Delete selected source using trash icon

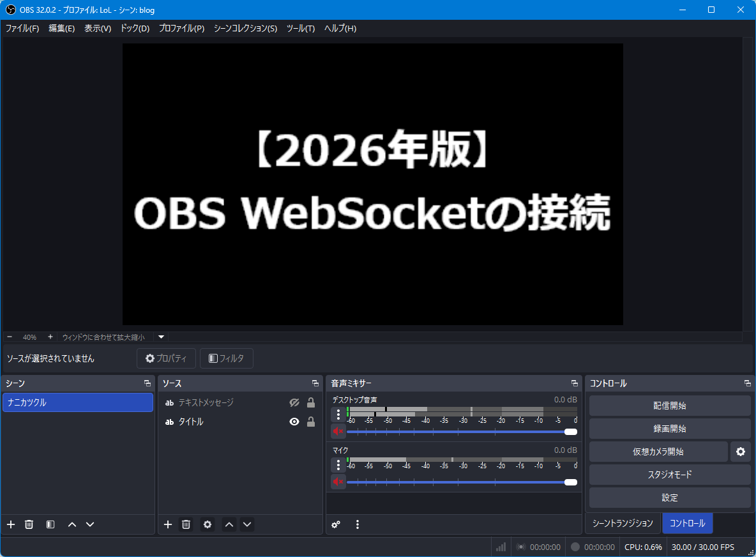(186, 524)
